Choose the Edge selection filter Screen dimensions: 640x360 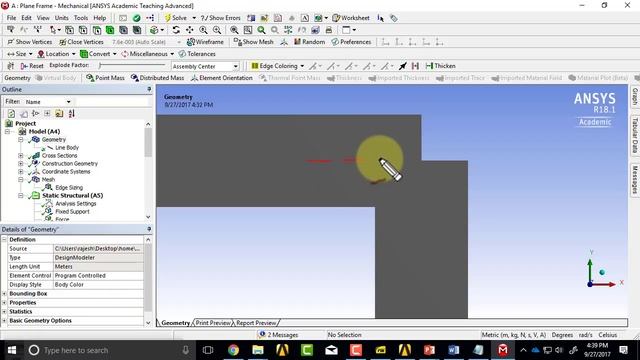pos(83,30)
